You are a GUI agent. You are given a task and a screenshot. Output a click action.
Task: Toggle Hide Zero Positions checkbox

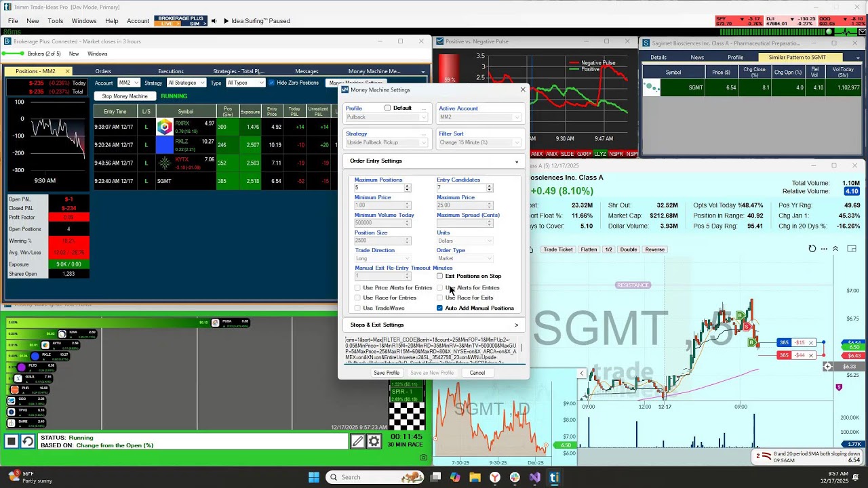[x=271, y=83]
